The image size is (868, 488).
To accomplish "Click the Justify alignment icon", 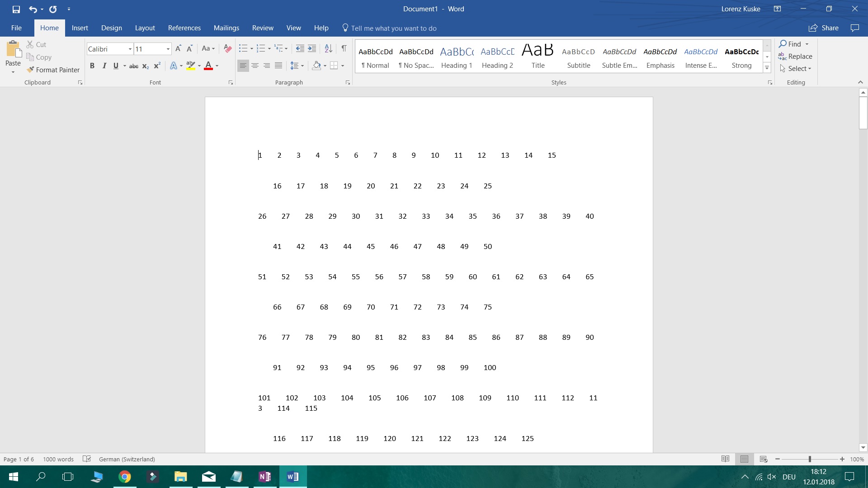I will (x=278, y=66).
